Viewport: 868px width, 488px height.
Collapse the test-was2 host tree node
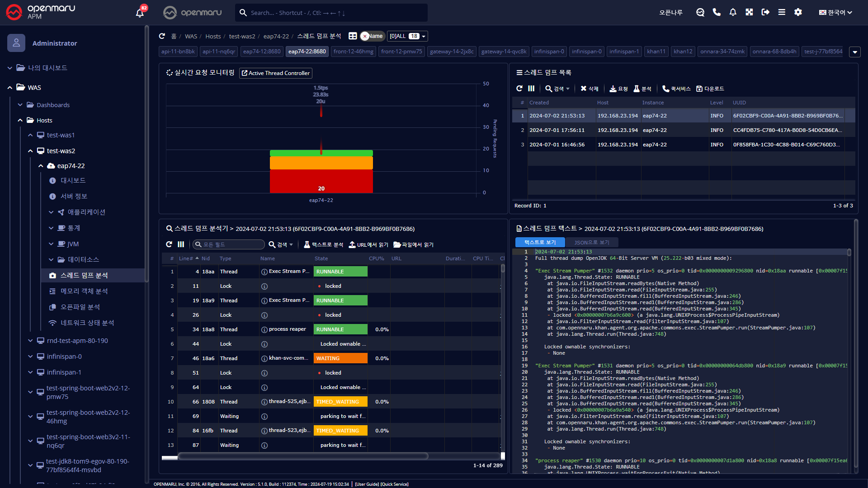pyautogui.click(x=30, y=151)
